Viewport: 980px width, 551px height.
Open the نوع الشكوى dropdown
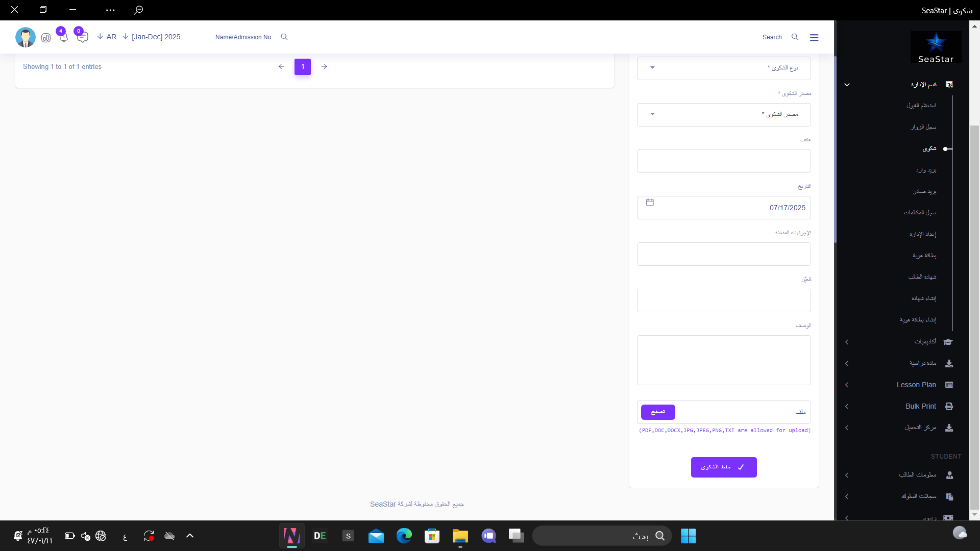(723, 68)
